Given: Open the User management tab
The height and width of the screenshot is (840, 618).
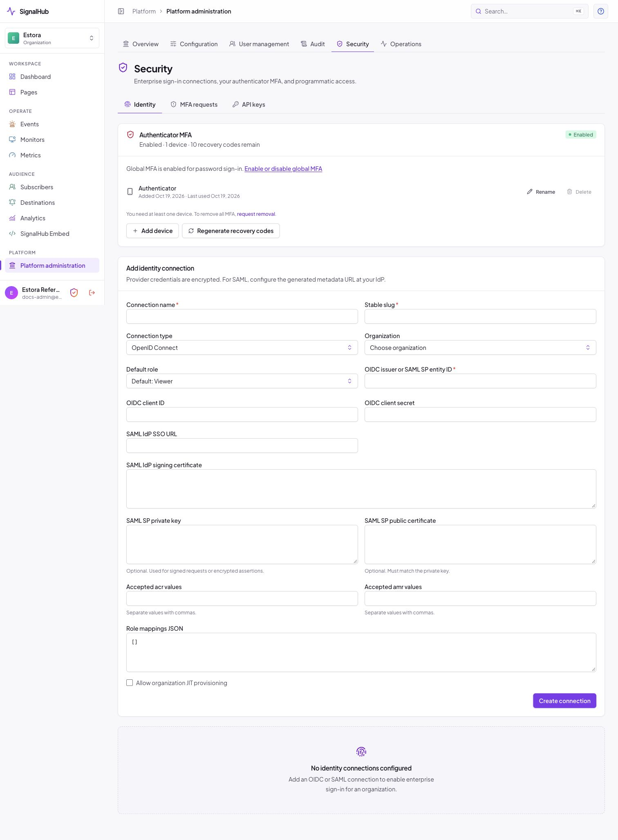Looking at the screenshot, I should coord(259,44).
